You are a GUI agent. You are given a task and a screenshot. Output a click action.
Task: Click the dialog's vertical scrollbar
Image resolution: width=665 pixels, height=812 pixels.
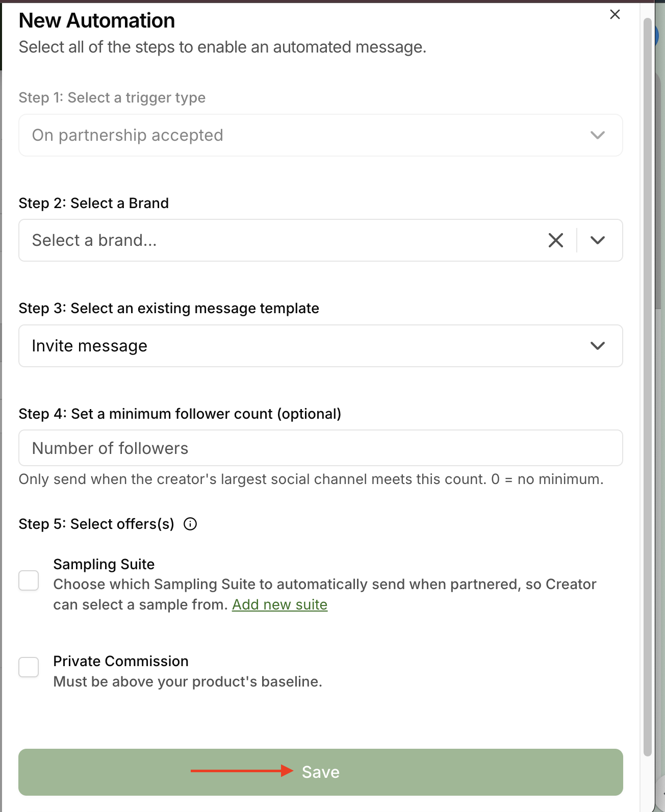pyautogui.click(x=648, y=388)
